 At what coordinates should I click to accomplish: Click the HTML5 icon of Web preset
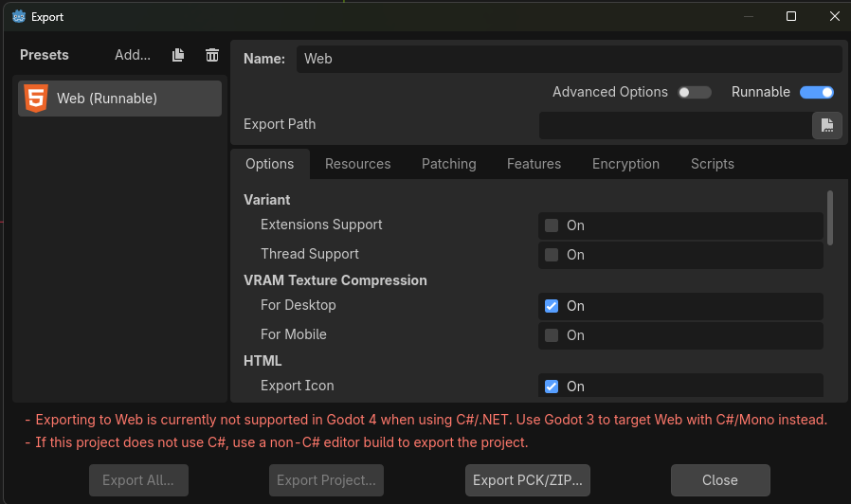(x=36, y=99)
